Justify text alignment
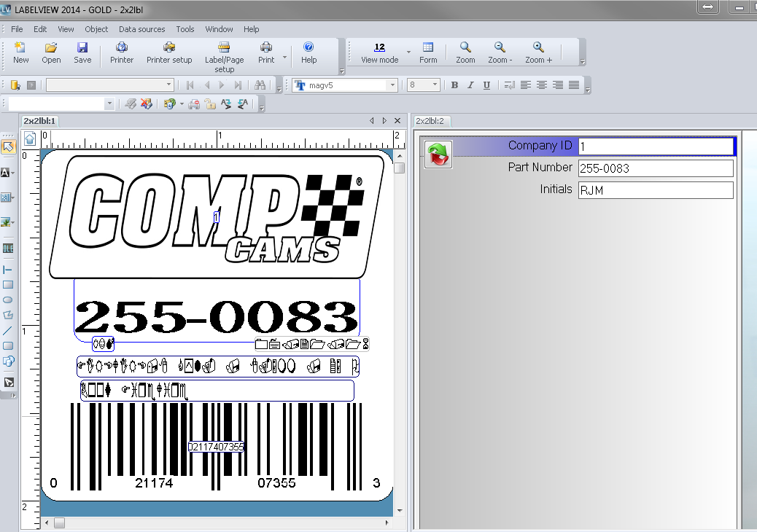 pyautogui.click(x=573, y=85)
